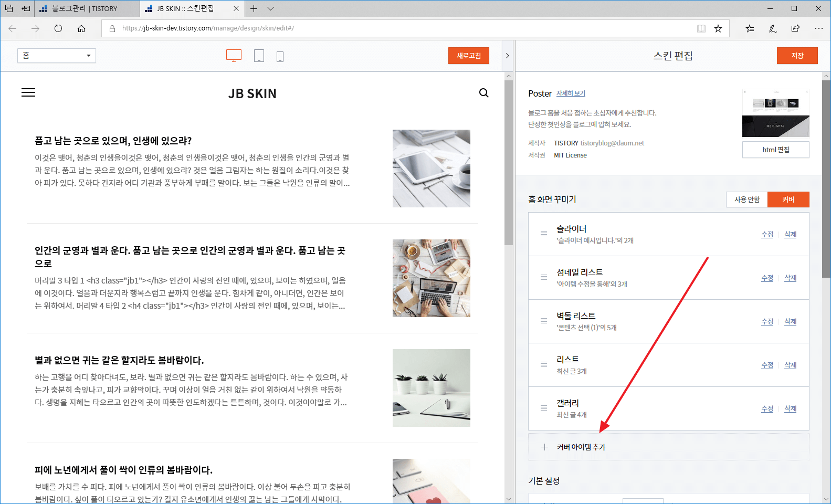Click the browser forward arrow
The height and width of the screenshot is (504, 831).
(x=35, y=28)
